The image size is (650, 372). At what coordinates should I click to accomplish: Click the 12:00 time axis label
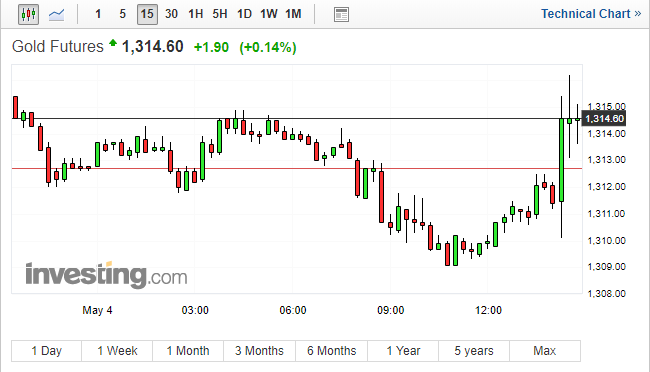[488, 310]
